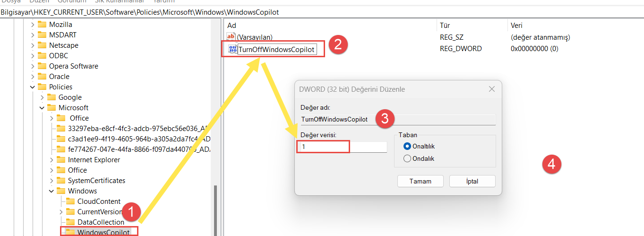Image resolution: width=644 pixels, height=236 pixels.
Task: Collapse the Policies key
Action: point(33,87)
